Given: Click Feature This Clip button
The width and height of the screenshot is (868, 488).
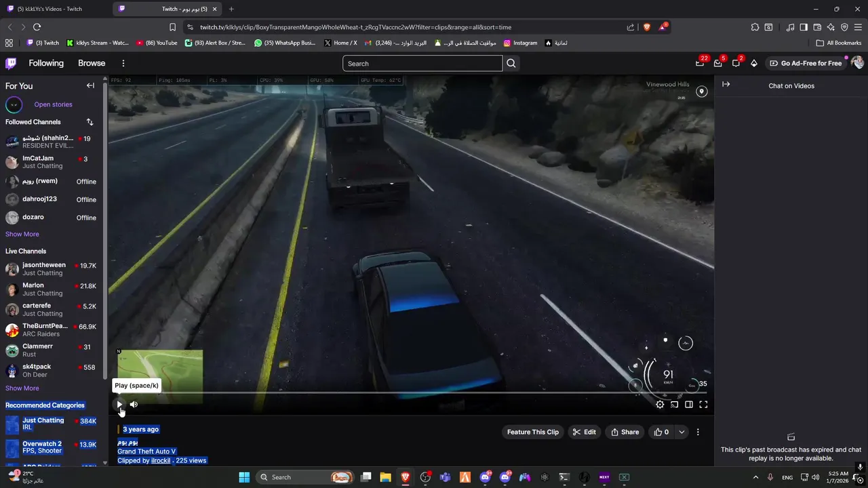Looking at the screenshot, I should (x=533, y=432).
